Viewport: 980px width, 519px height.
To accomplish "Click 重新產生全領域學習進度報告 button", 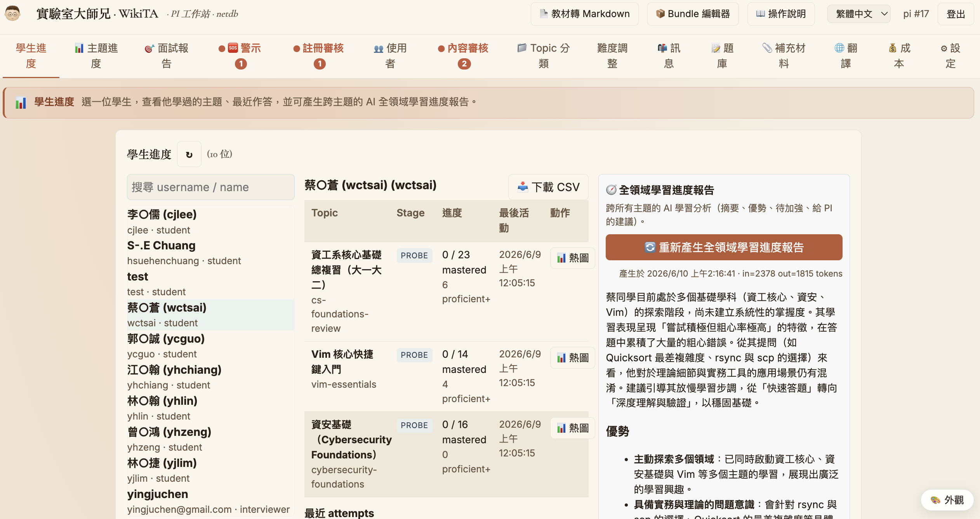I will 724,247.
